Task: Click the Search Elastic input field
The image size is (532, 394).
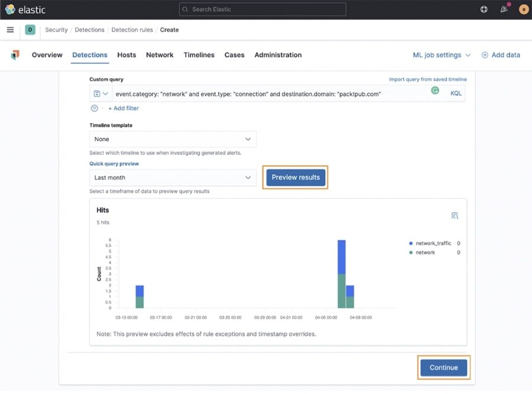Action: click(x=262, y=9)
